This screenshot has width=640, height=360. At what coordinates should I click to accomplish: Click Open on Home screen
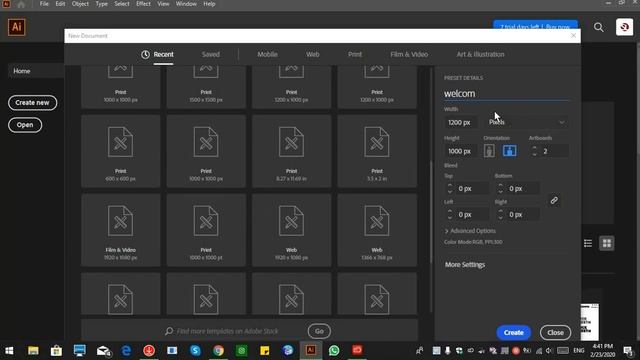click(x=25, y=125)
